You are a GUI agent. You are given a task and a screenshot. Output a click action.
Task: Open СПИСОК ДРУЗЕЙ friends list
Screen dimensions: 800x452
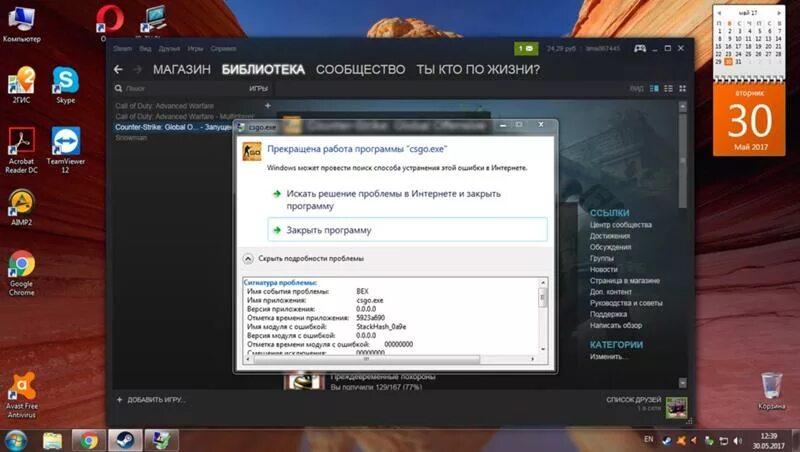[634, 400]
